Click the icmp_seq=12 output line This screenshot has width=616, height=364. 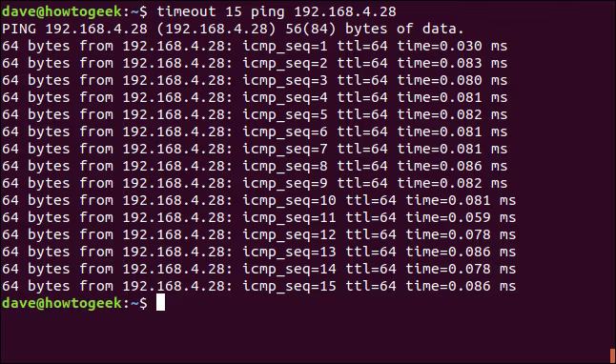pyautogui.click(x=259, y=234)
